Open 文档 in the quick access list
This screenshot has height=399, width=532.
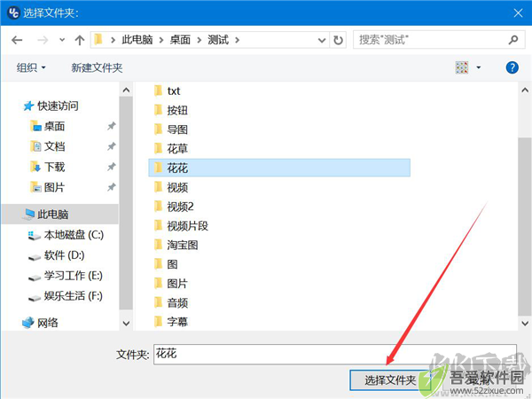pos(48,146)
